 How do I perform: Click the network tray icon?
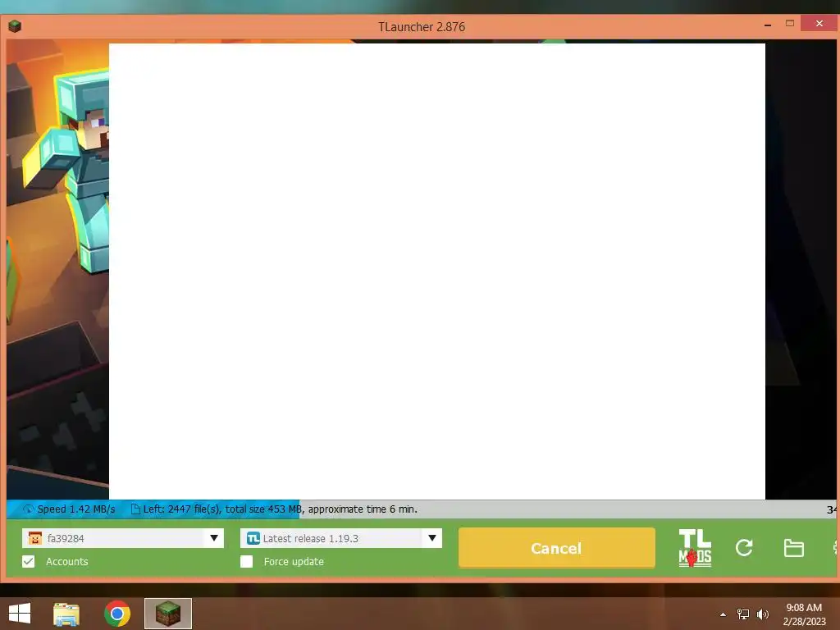pos(743,614)
